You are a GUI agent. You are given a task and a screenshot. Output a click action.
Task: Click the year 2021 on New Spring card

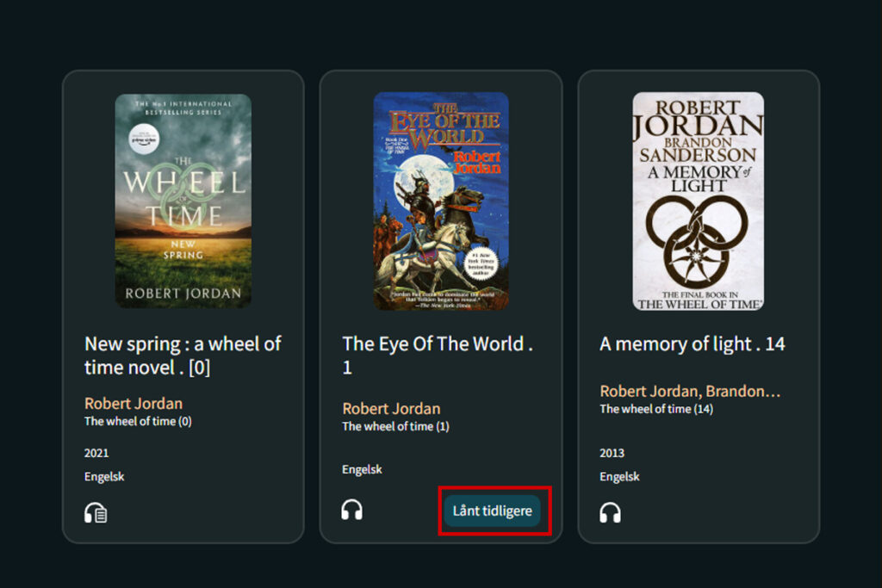click(x=96, y=453)
